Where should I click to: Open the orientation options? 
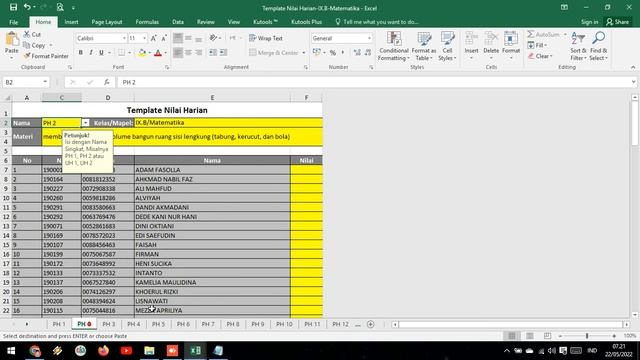pyautogui.click(x=215, y=38)
